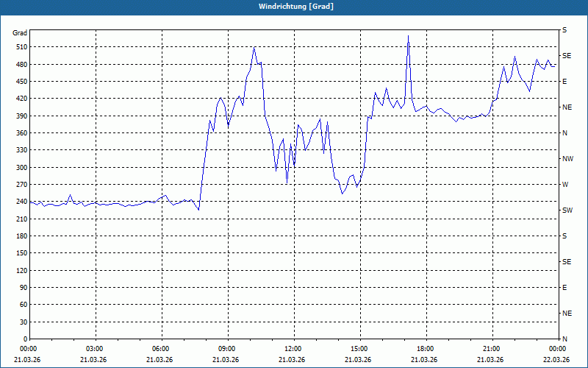Select the SW compass label on the right axis
Viewport: 588px width, 368px height.
(x=567, y=210)
